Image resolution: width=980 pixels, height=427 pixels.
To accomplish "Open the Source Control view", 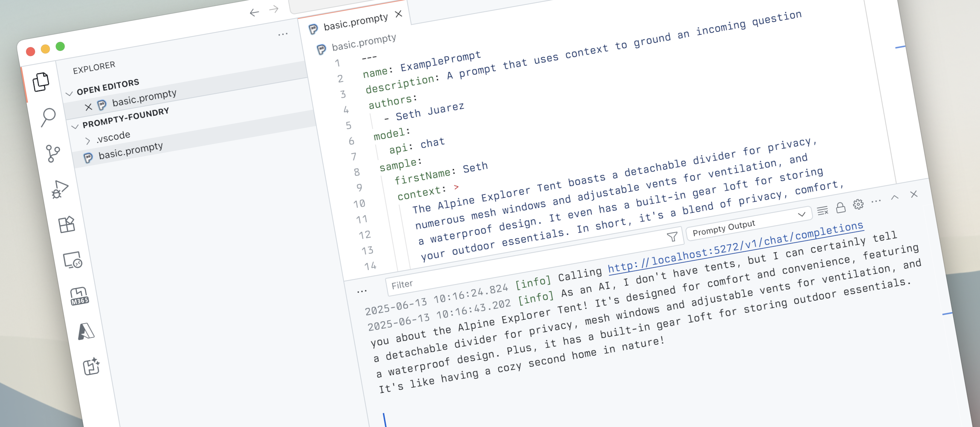I will pos(52,153).
